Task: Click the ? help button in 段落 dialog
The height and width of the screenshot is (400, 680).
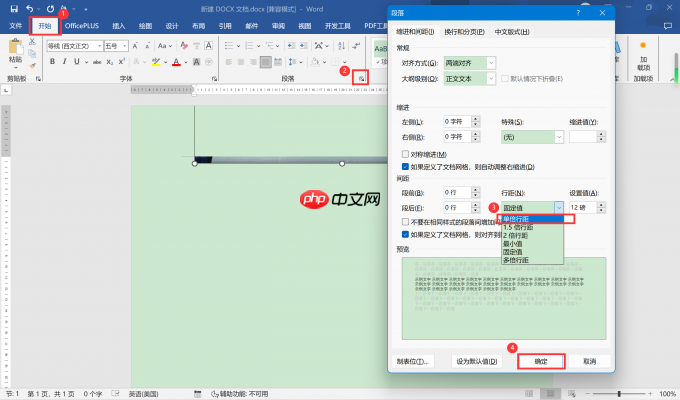Action: (578, 13)
